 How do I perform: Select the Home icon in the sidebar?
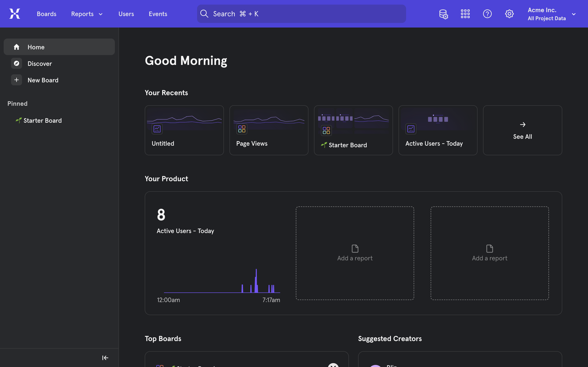(x=17, y=47)
